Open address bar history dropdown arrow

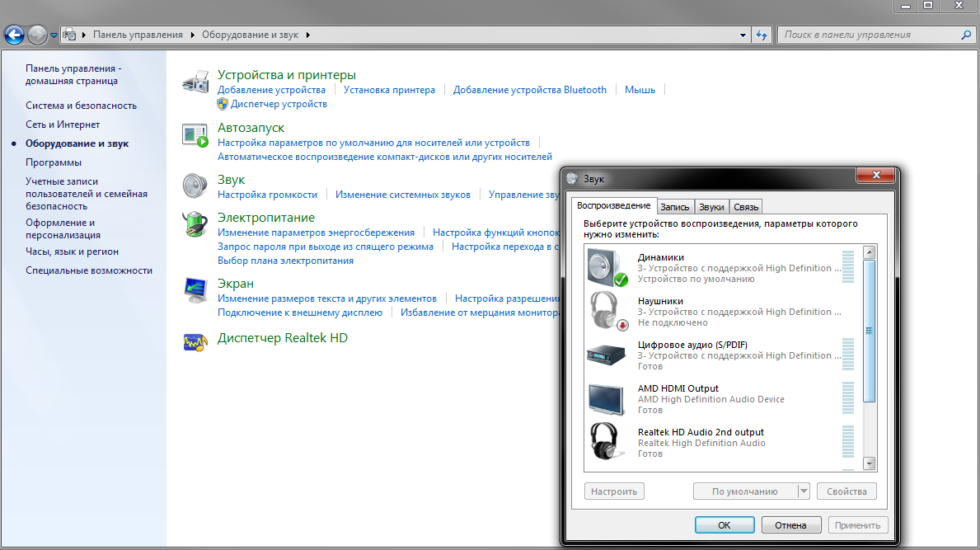(744, 35)
